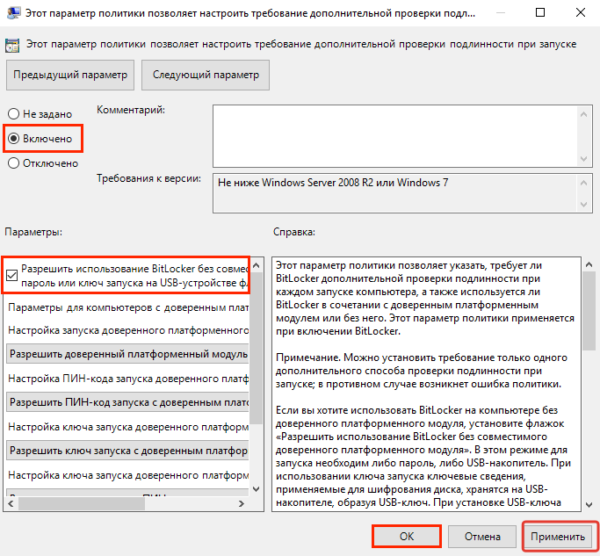The width and height of the screenshot is (600, 556).
Task: Click 'Параметры для компьютеров с доверенным' text
Action: [128, 307]
